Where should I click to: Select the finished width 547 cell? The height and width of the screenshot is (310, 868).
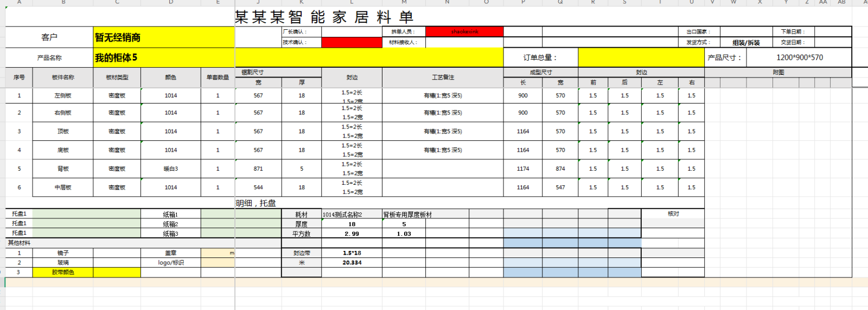point(560,188)
